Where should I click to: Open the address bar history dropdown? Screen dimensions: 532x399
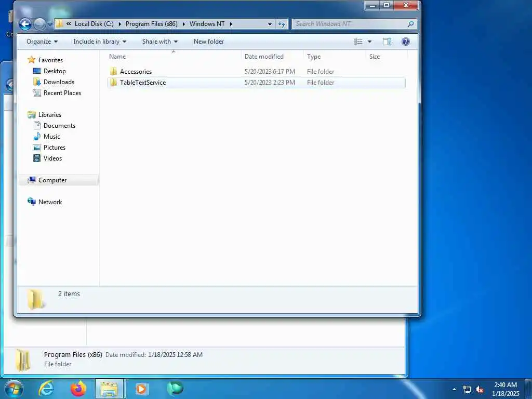270,24
